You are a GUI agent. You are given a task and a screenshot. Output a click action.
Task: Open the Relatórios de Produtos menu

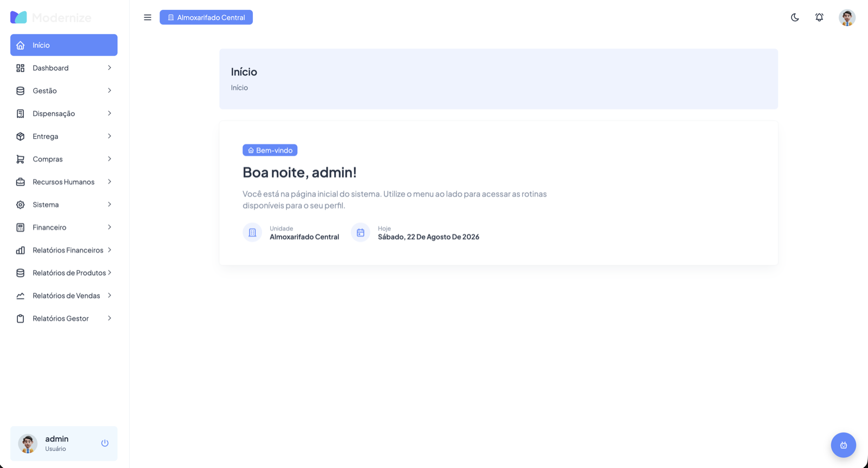pos(64,273)
